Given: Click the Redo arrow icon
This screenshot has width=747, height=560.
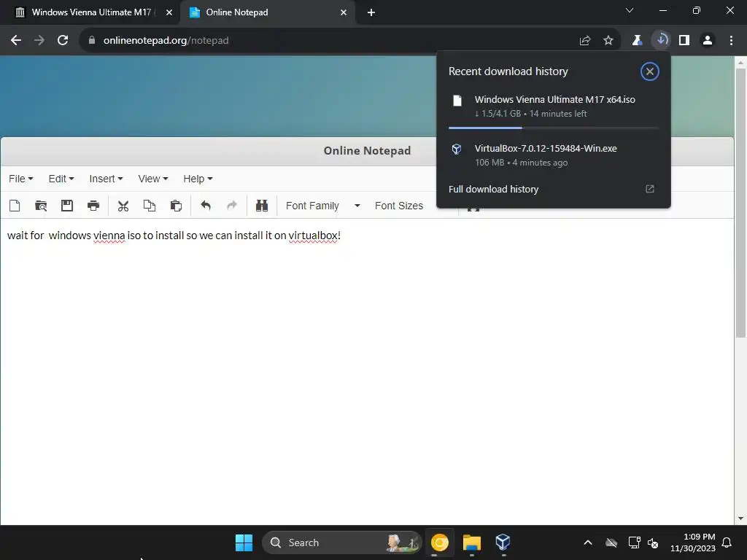Looking at the screenshot, I should tap(232, 206).
